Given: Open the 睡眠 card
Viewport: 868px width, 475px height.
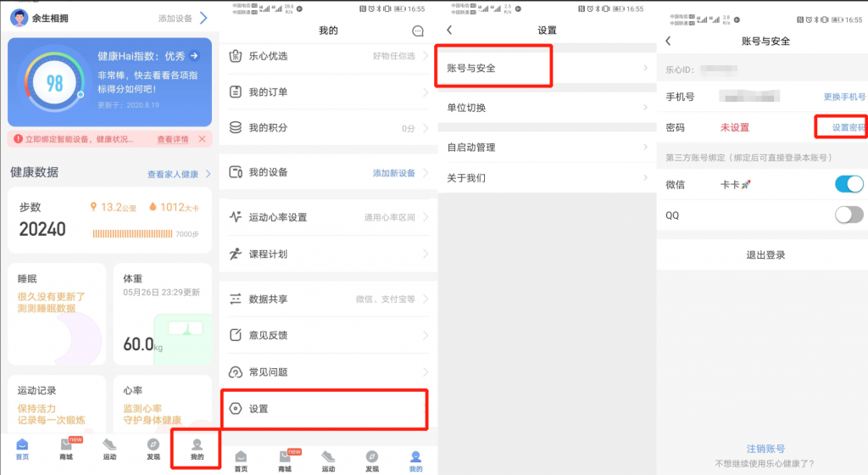Looking at the screenshot, I should (57, 314).
